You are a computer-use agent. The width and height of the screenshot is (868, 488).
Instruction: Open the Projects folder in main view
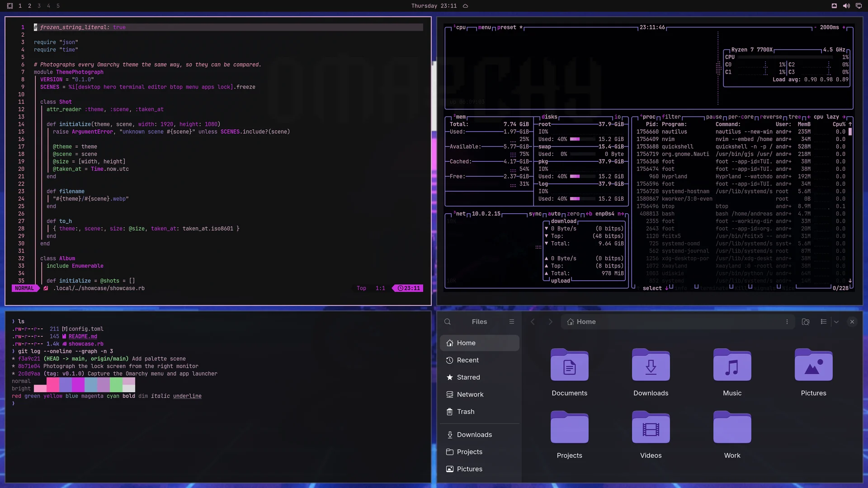pos(569,435)
